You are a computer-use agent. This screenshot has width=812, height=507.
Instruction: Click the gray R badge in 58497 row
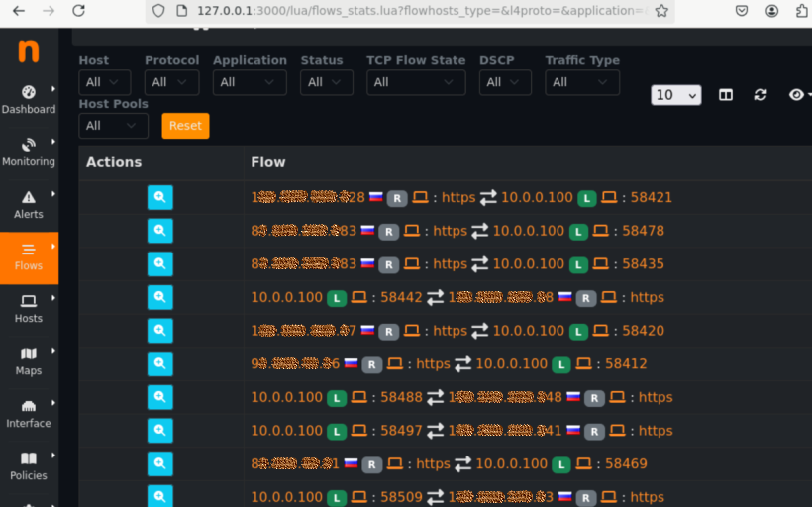(594, 431)
